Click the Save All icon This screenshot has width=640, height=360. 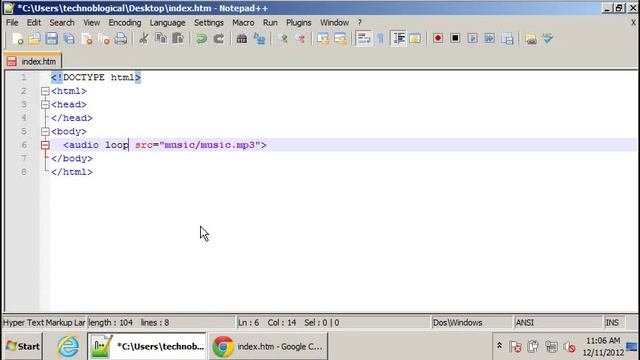click(69, 39)
